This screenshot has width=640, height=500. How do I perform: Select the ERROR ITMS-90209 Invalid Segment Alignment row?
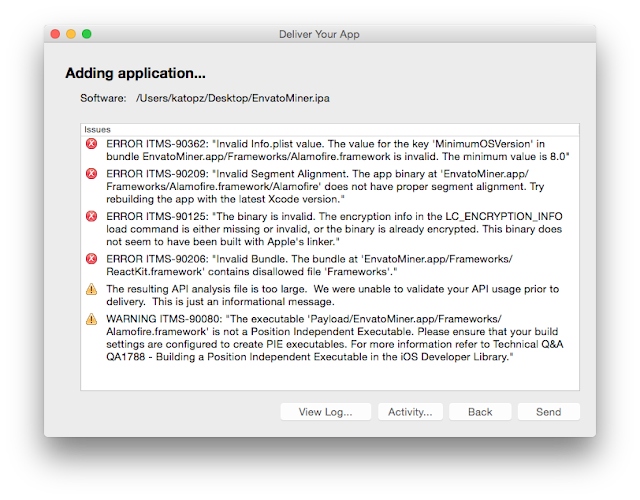tap(330, 187)
